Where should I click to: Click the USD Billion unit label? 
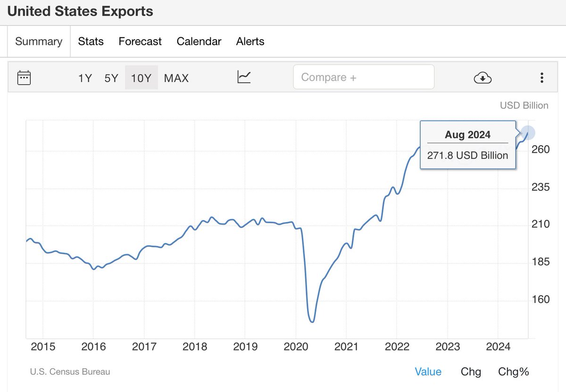(524, 106)
